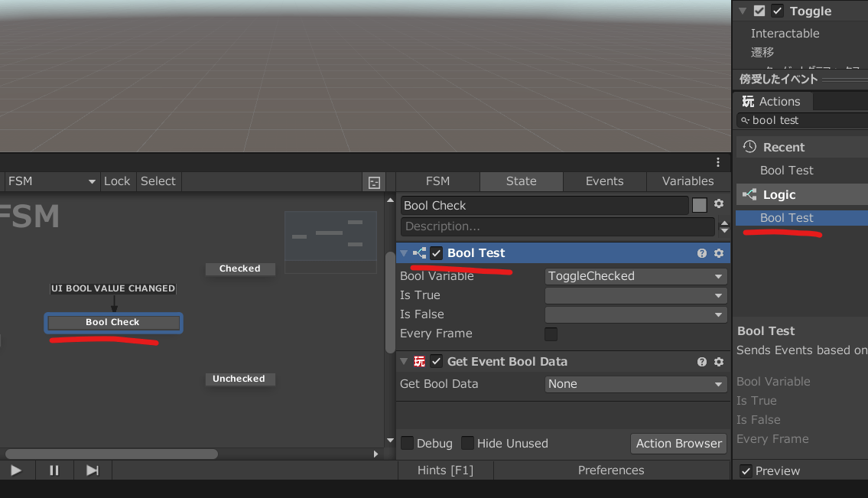
Task: Click the help icon on Get Event Bool Data
Action: coord(701,362)
